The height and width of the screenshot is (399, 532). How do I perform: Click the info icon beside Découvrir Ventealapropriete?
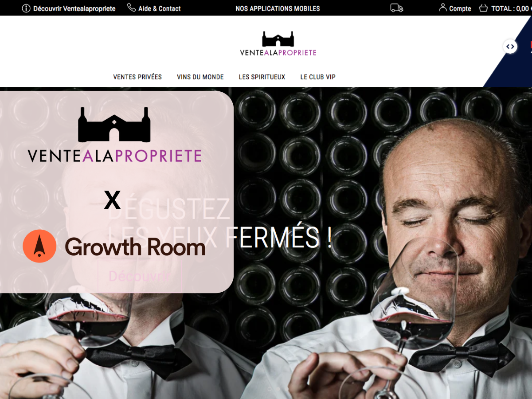[26, 8]
